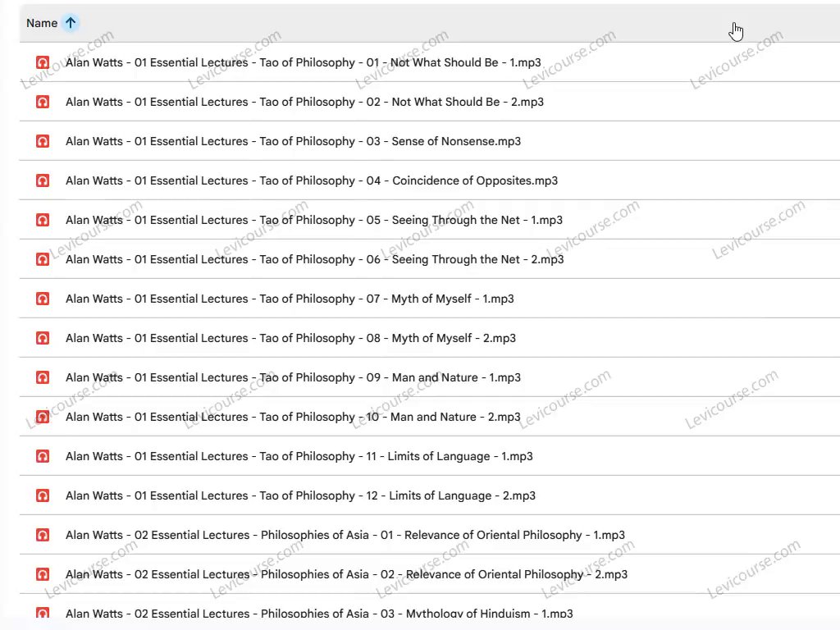The height and width of the screenshot is (630, 840).
Task: Select file 04 - Coincidence of Opposites.mp3
Action: pyautogui.click(x=430, y=180)
